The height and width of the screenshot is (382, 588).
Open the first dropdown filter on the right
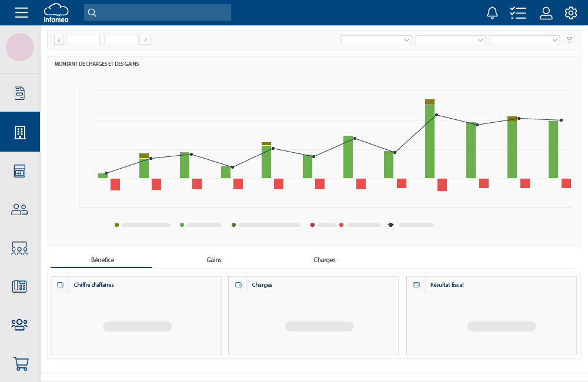coord(376,40)
